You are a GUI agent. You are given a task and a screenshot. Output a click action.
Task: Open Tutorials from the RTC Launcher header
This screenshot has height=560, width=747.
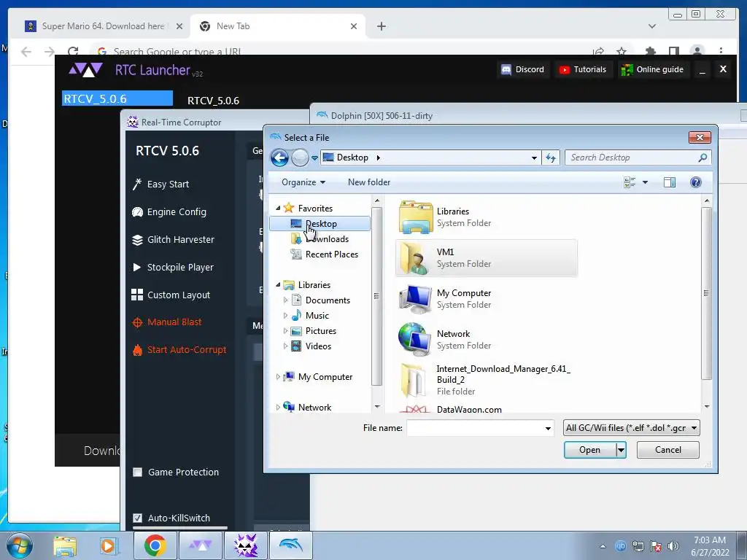(583, 69)
